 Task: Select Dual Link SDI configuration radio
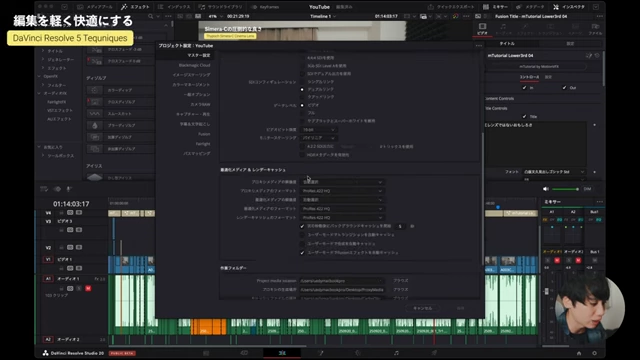(302, 89)
